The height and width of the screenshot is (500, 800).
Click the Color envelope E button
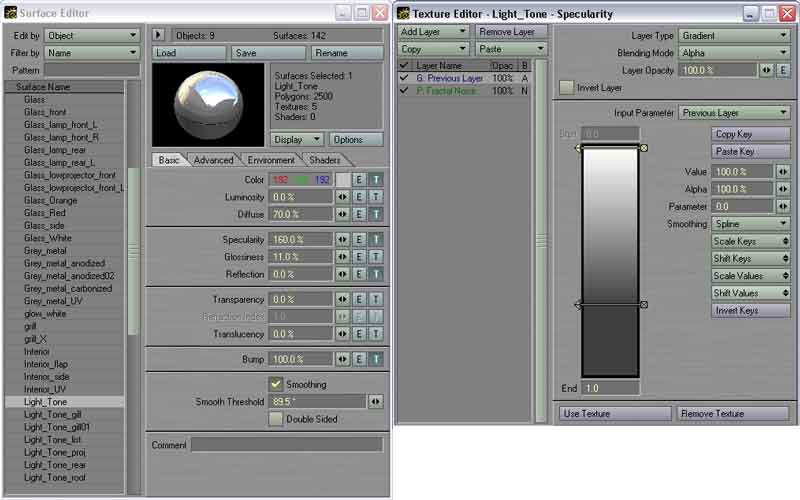pos(359,180)
